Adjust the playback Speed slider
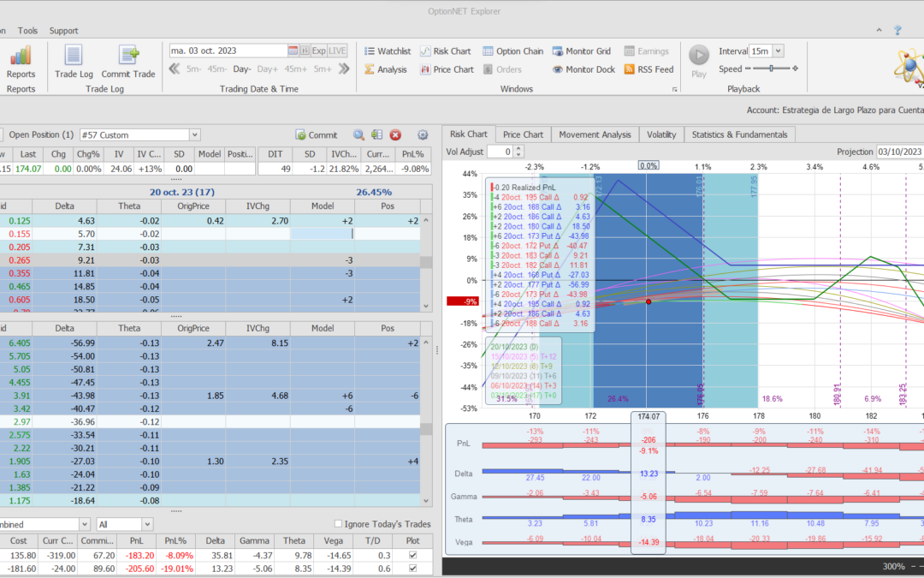Image resolution: width=924 pixels, height=578 pixels. [x=770, y=69]
